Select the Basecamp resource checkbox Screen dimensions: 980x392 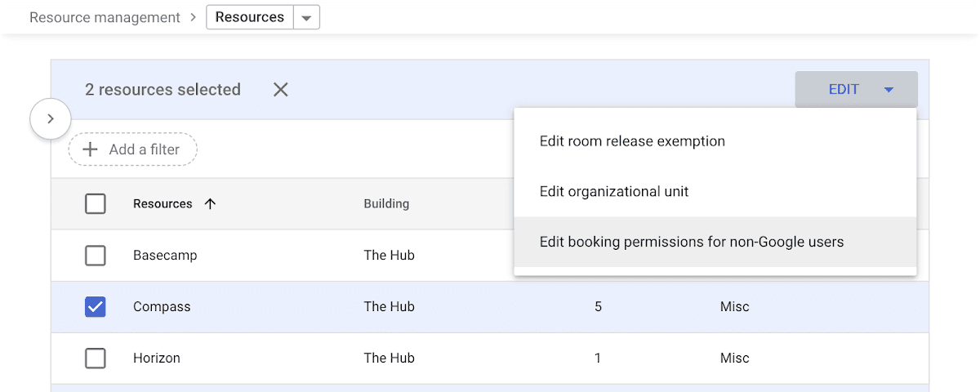[x=96, y=256]
